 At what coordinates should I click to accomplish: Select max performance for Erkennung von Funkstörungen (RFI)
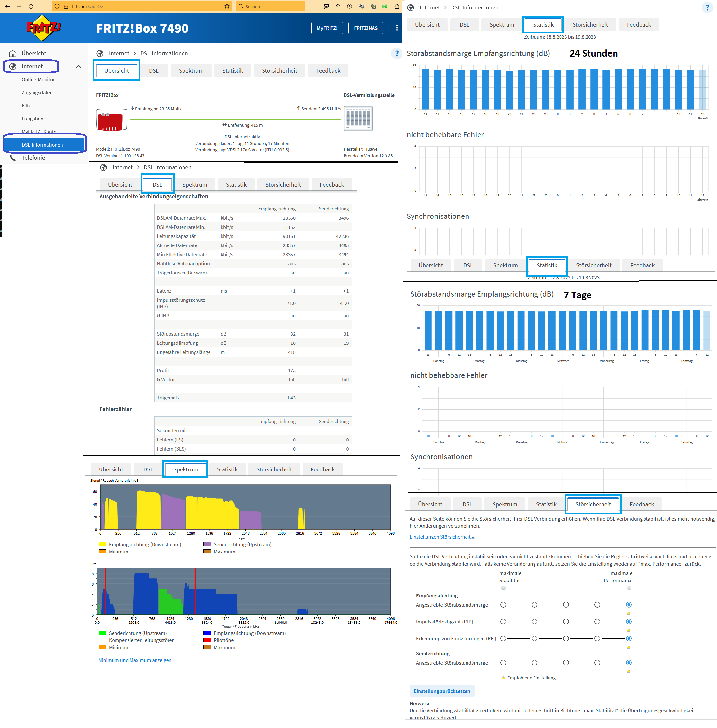point(629,638)
